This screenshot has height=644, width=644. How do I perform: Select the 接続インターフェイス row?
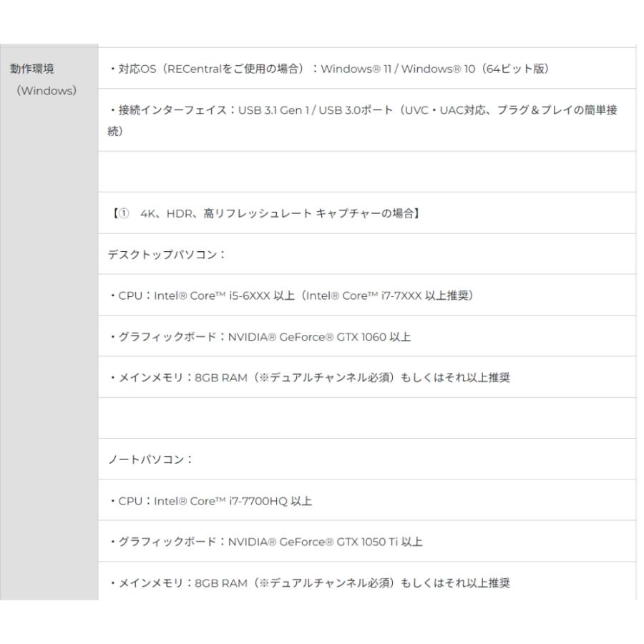[x=358, y=122]
